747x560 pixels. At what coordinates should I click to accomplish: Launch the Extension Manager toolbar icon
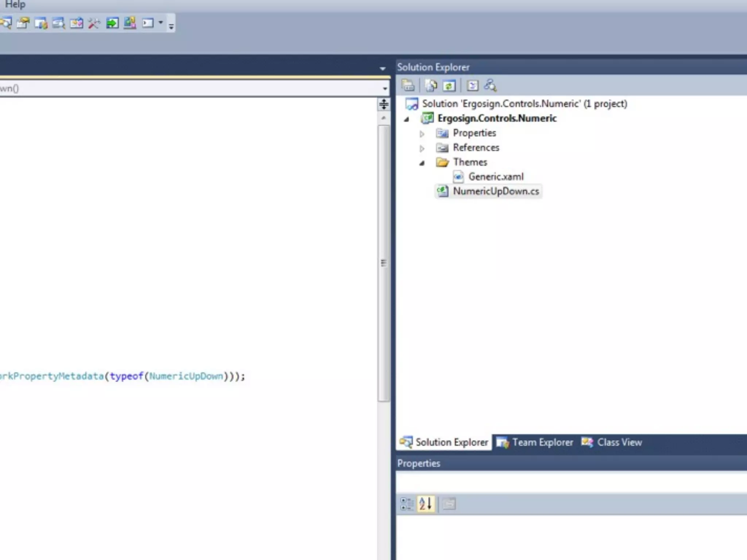130,24
